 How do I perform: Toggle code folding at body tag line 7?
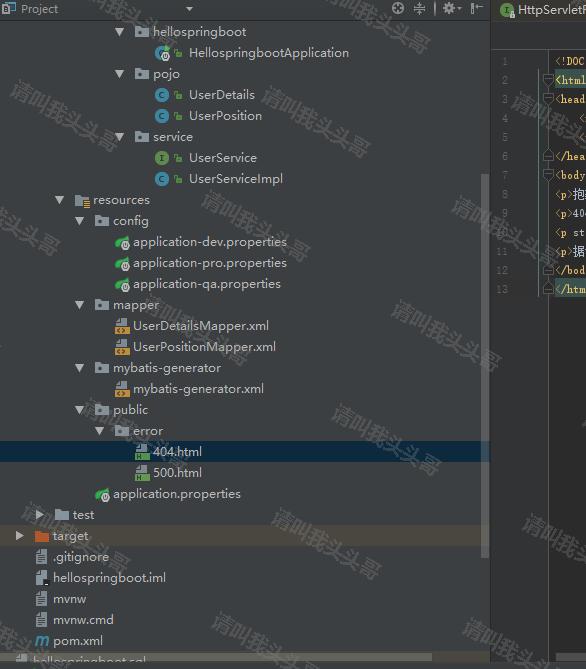548,174
